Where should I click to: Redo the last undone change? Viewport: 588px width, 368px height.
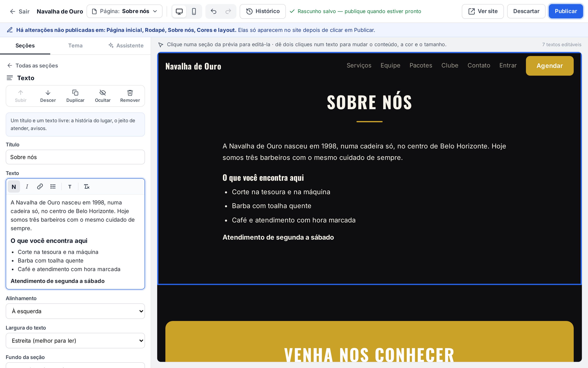point(228,11)
